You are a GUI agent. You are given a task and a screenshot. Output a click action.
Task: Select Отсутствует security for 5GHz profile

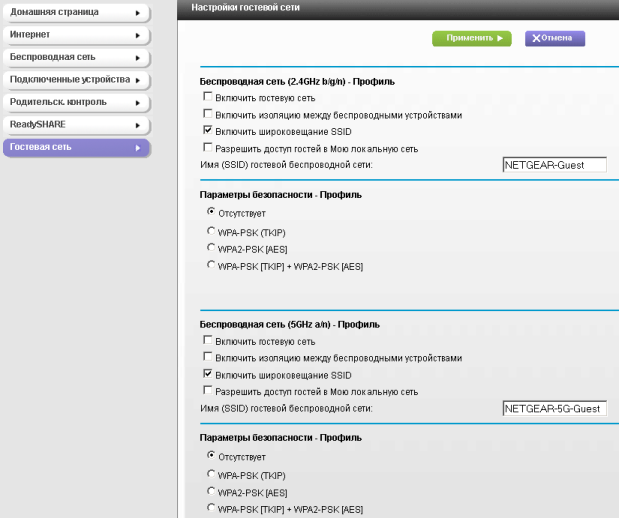click(211, 455)
